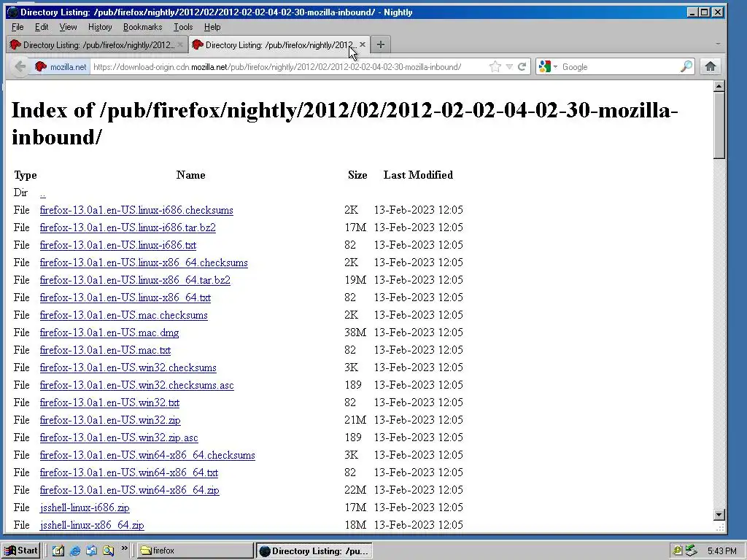Download firefox-13.0a1.en-US.win32.zip
Image resolution: width=747 pixels, height=560 pixels.
(x=111, y=420)
